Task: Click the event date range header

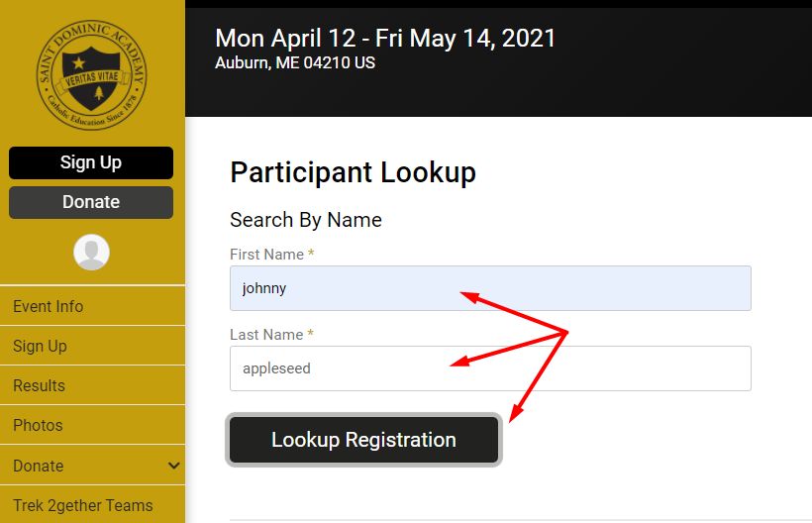Action: [385, 39]
